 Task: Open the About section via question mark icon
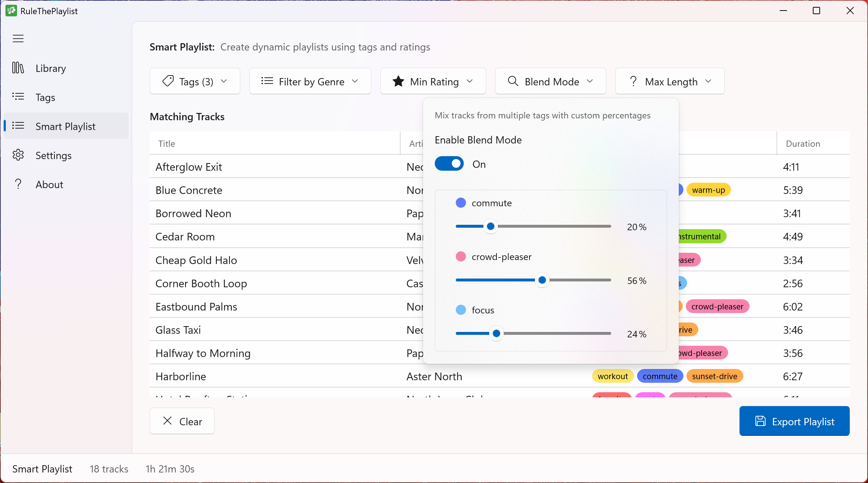(x=18, y=184)
